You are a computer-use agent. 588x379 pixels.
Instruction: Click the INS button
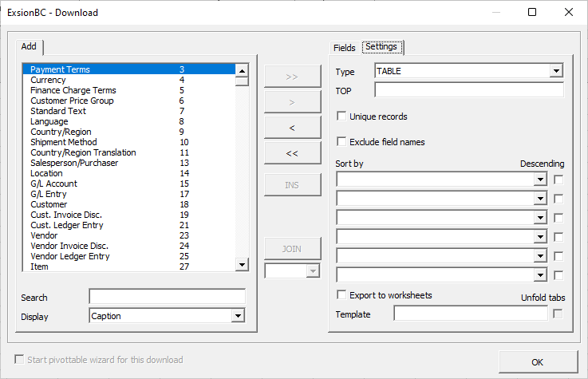(293, 185)
